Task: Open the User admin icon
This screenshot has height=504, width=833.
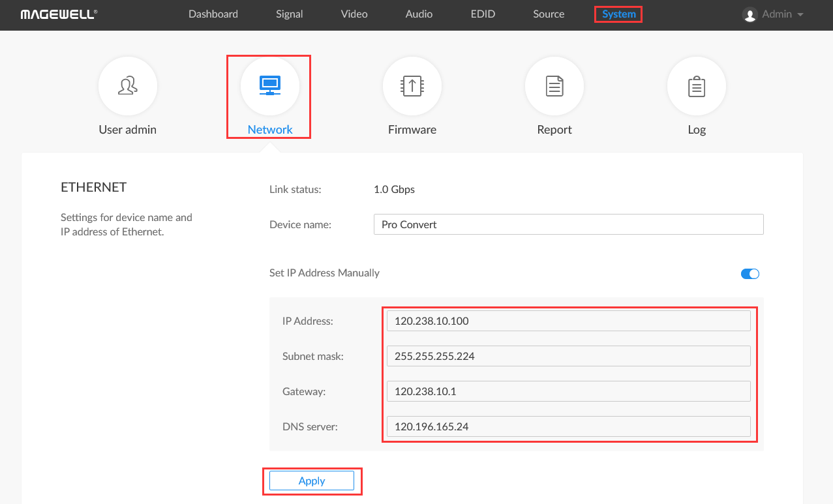Action: (x=127, y=86)
